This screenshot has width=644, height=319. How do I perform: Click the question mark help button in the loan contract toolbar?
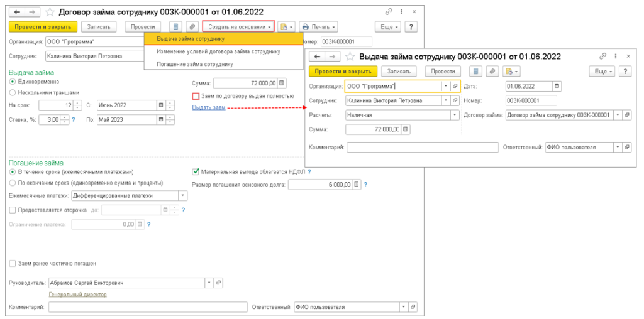[x=411, y=27]
